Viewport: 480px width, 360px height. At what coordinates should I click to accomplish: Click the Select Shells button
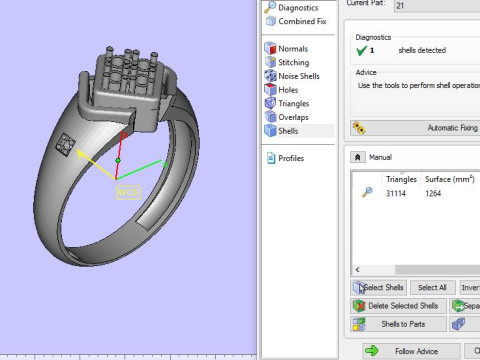click(x=378, y=287)
